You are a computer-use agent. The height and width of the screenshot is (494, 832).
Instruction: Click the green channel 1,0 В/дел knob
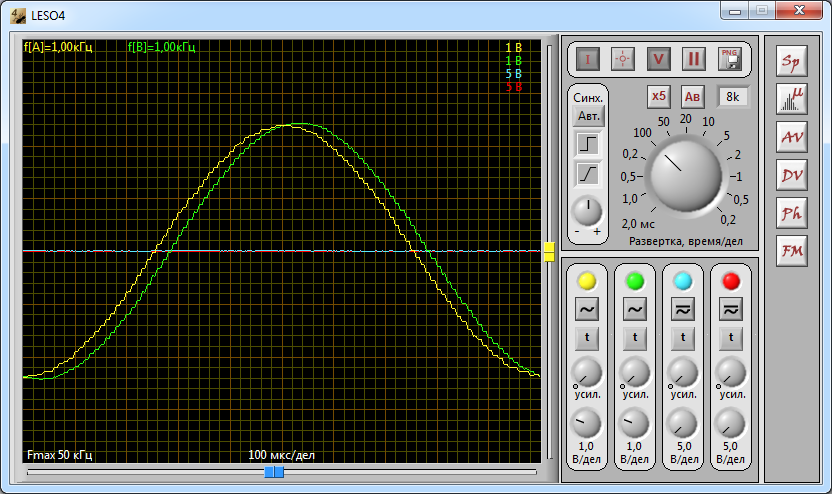[634, 423]
